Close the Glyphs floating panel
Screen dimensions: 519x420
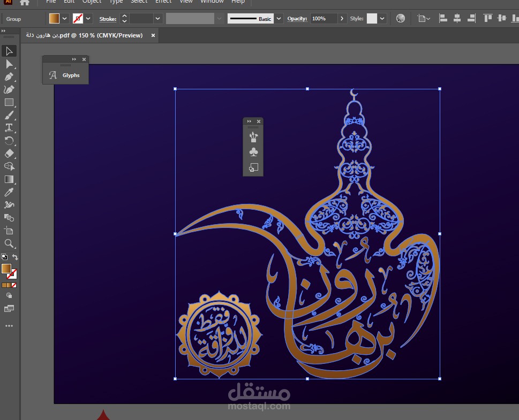tap(84, 59)
